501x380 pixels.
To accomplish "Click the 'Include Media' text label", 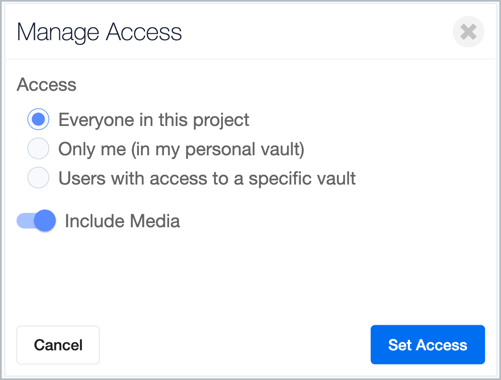I will point(122,221).
